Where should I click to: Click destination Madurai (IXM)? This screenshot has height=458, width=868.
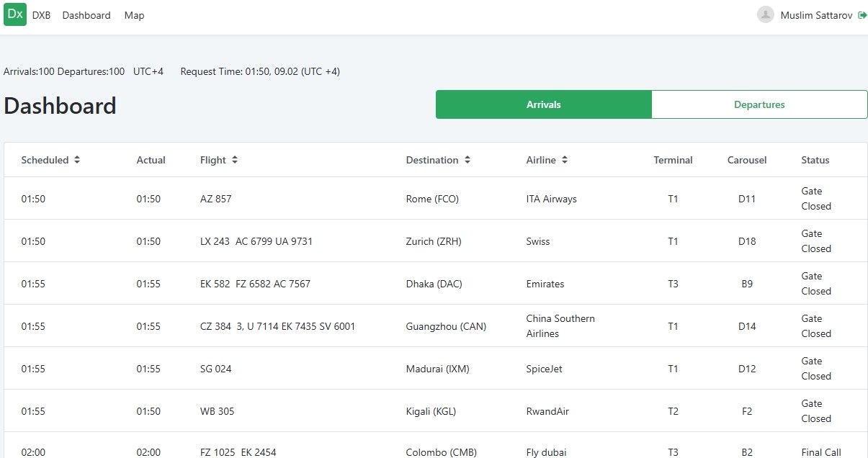[x=437, y=369]
